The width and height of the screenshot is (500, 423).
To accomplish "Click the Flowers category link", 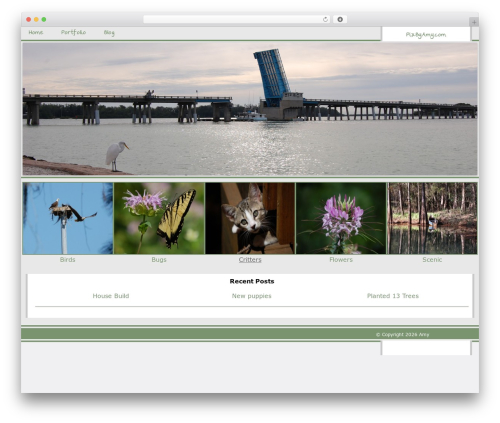I will point(341,260).
